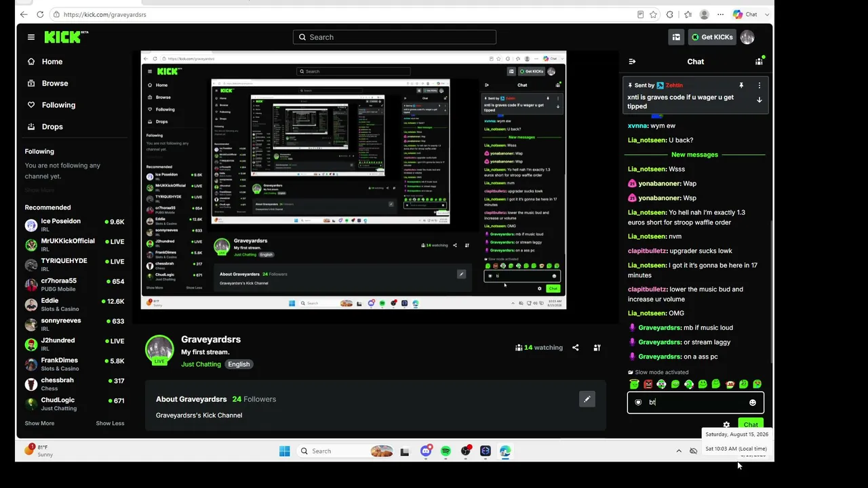Expand the Copilot Chat dropdown chevron

pyautogui.click(x=767, y=14)
